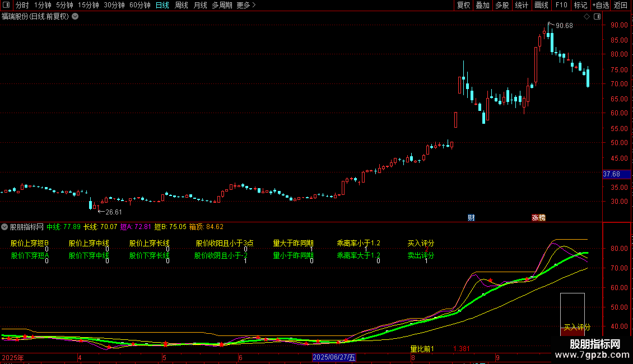633x364 pixels.
Task: Click the 股价收阳且小于3点 label
Action: [225, 244]
